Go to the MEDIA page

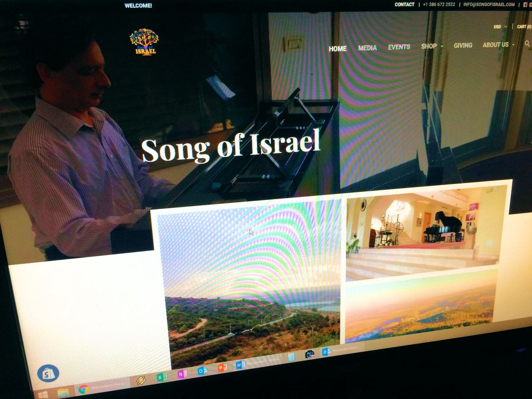click(x=367, y=48)
